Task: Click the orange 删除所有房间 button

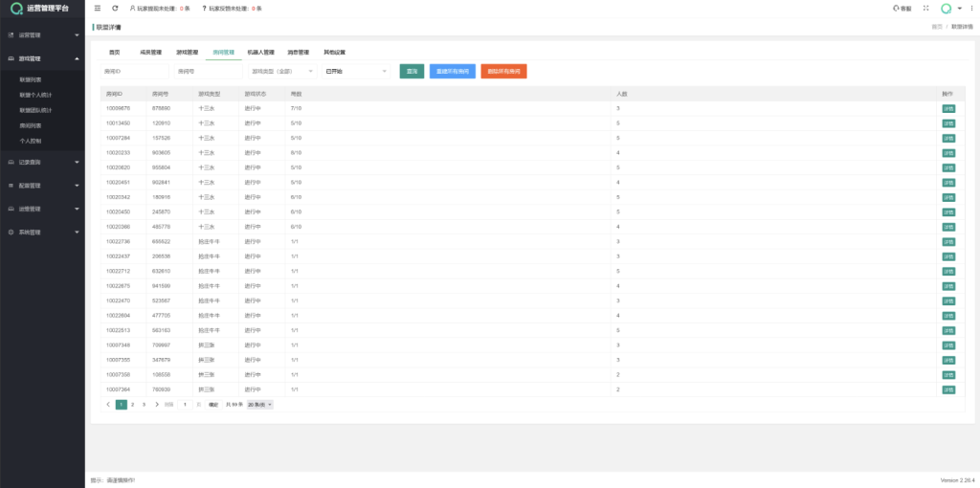Action: 503,71
